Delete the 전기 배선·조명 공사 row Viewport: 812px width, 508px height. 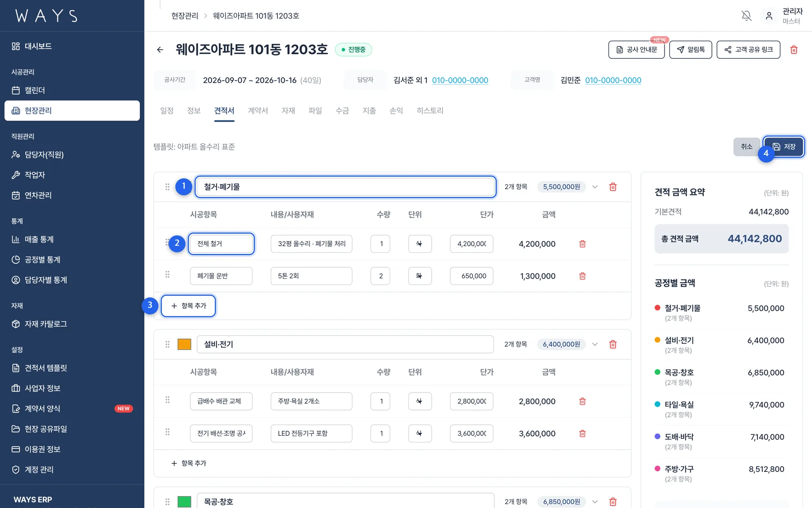click(582, 433)
